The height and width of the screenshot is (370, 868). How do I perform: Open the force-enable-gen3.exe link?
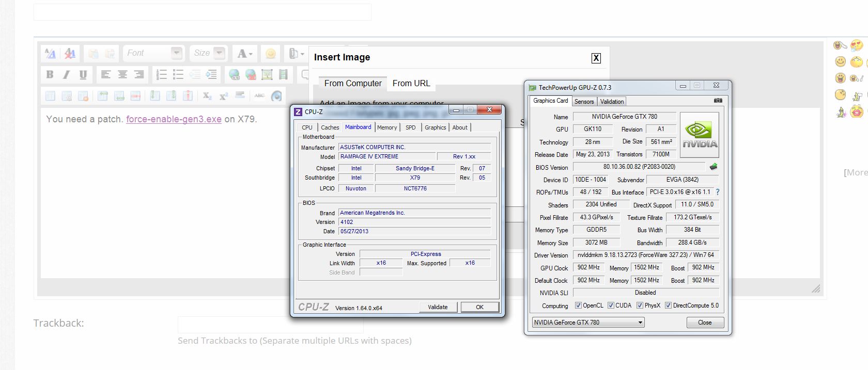[174, 119]
